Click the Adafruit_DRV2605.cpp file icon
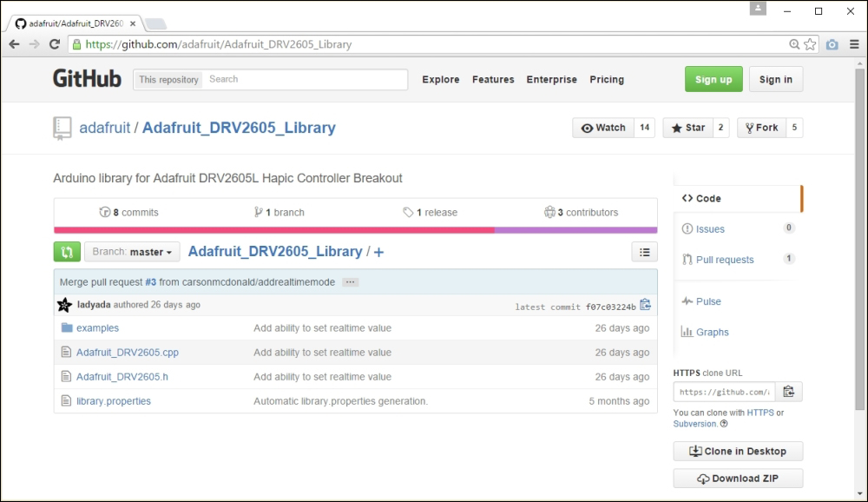Viewport: 868px width, 502px height. (x=67, y=352)
